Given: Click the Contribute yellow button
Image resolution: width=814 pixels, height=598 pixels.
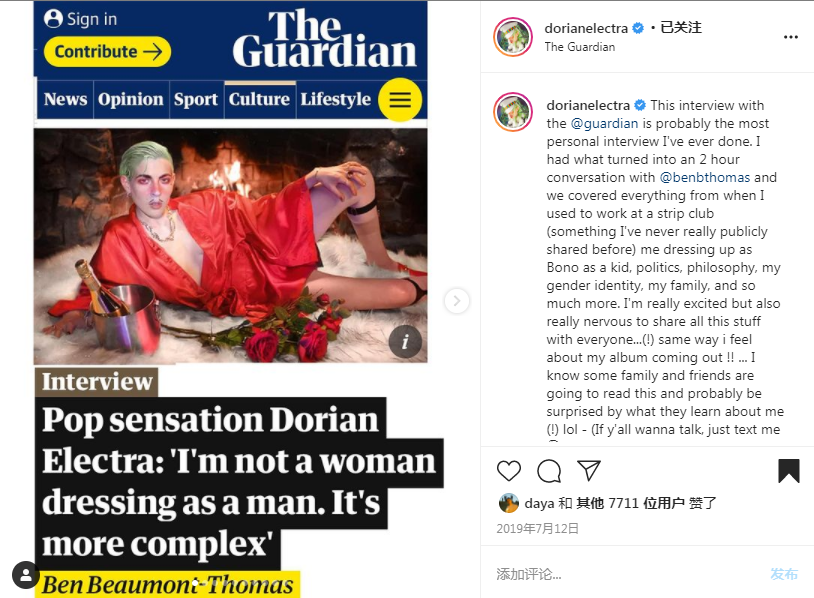Looking at the screenshot, I should (107, 51).
